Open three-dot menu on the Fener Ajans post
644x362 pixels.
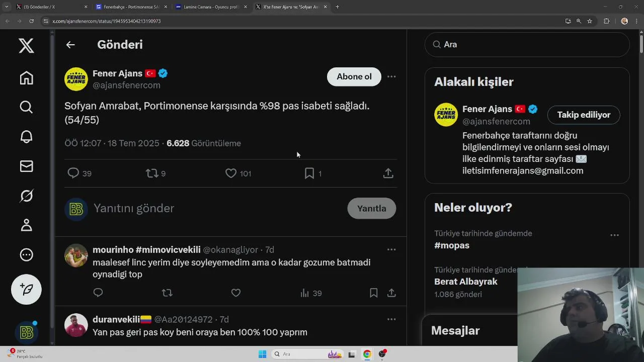tap(391, 76)
